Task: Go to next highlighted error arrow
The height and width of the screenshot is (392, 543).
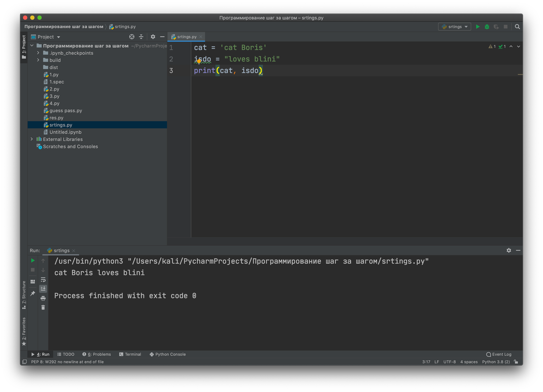Action: (519, 47)
